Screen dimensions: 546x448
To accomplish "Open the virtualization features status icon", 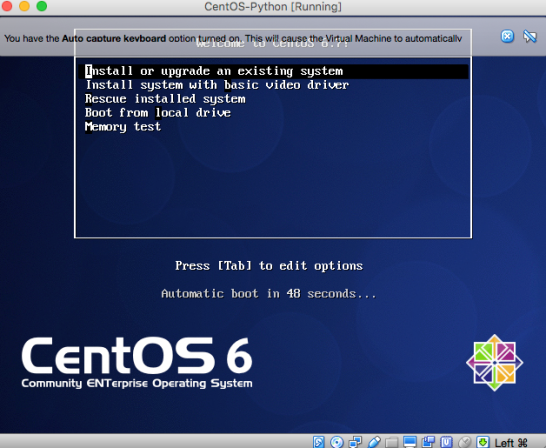I will 446,442.
